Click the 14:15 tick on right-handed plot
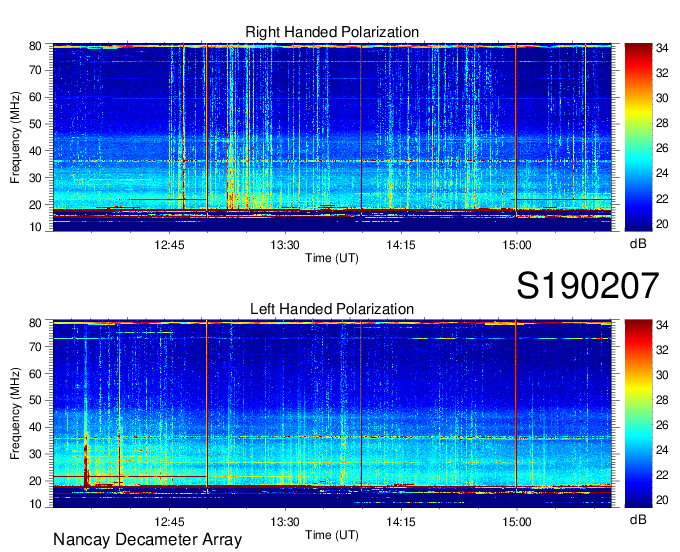 pos(401,245)
